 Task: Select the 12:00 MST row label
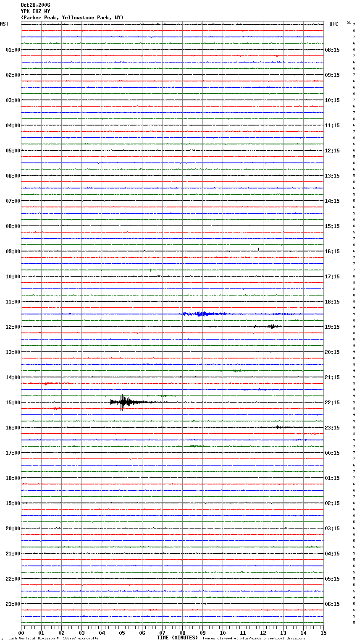pyautogui.click(x=13, y=327)
